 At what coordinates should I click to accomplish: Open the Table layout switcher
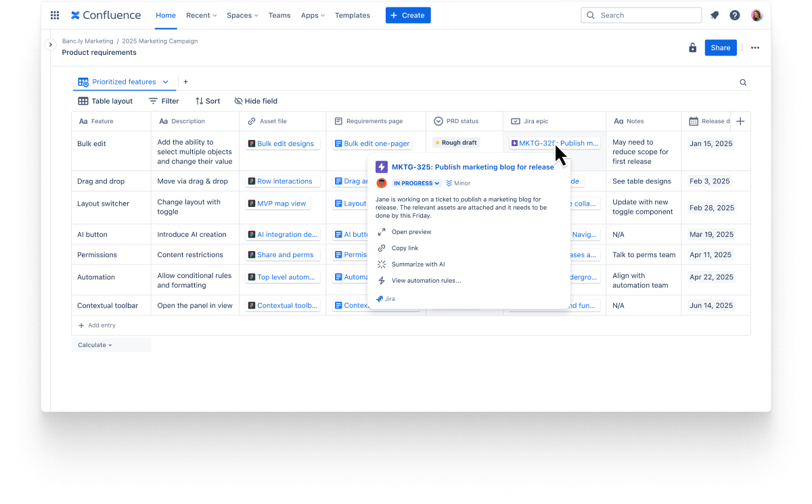(106, 101)
